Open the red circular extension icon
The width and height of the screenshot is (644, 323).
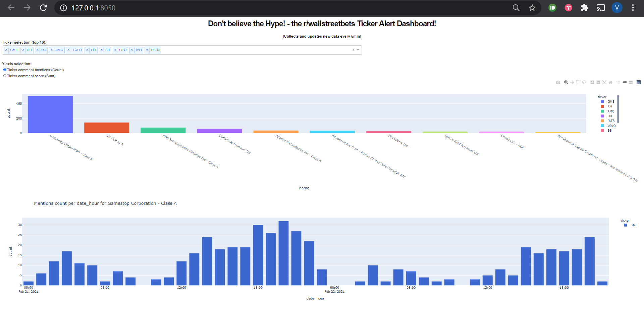(569, 8)
